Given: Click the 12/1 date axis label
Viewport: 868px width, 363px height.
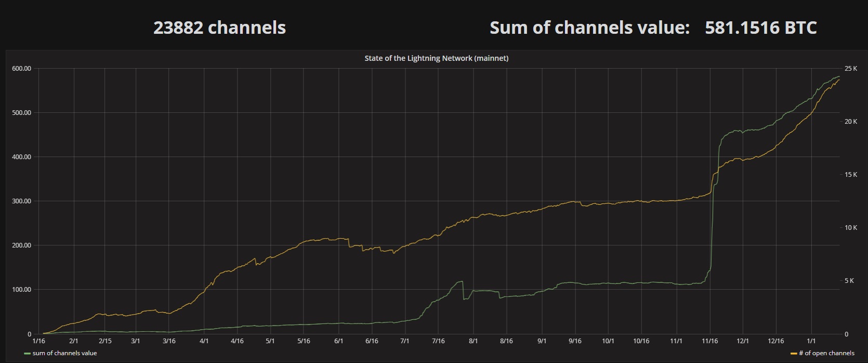Looking at the screenshot, I should [x=743, y=341].
